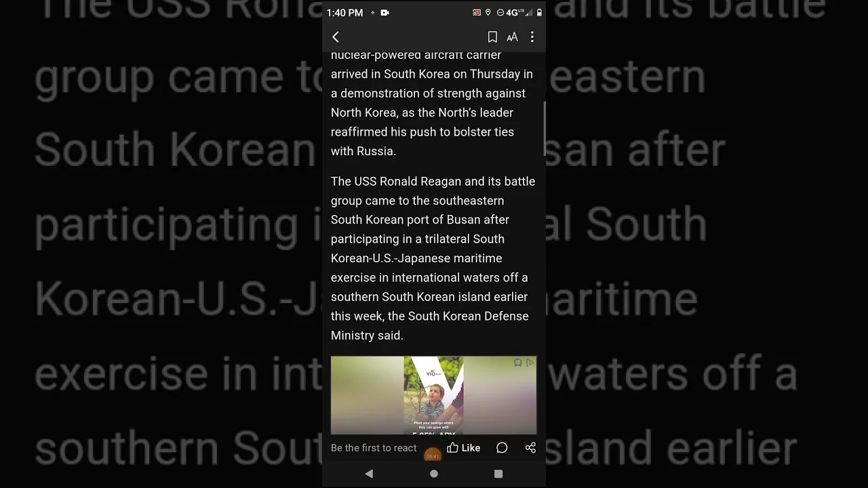868x488 pixels.
Task: Open the comments bubble icon
Action: [x=502, y=448]
